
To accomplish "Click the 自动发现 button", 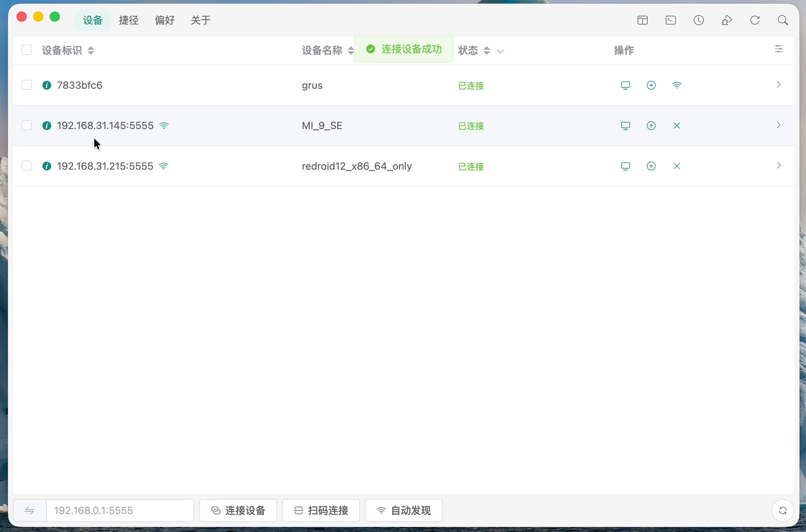I will tap(404, 510).
